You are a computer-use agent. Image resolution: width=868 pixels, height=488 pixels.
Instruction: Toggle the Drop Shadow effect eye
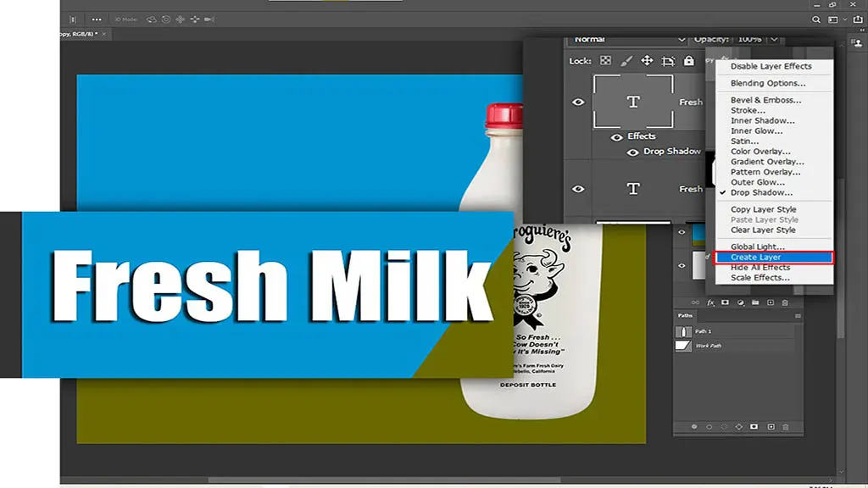click(632, 152)
